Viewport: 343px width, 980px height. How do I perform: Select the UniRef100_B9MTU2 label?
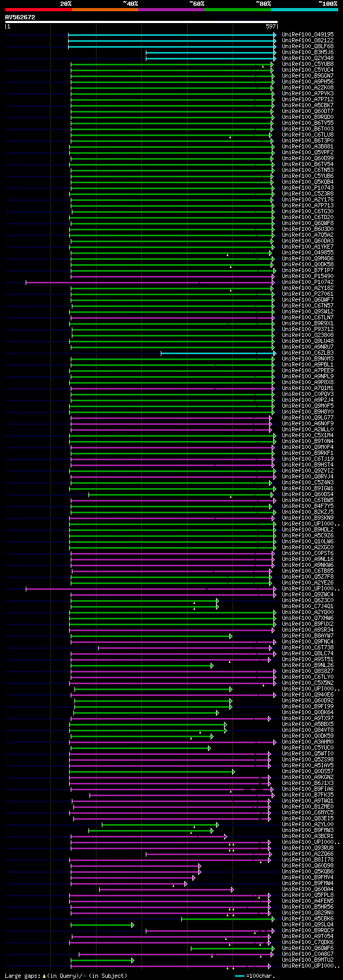point(308,960)
